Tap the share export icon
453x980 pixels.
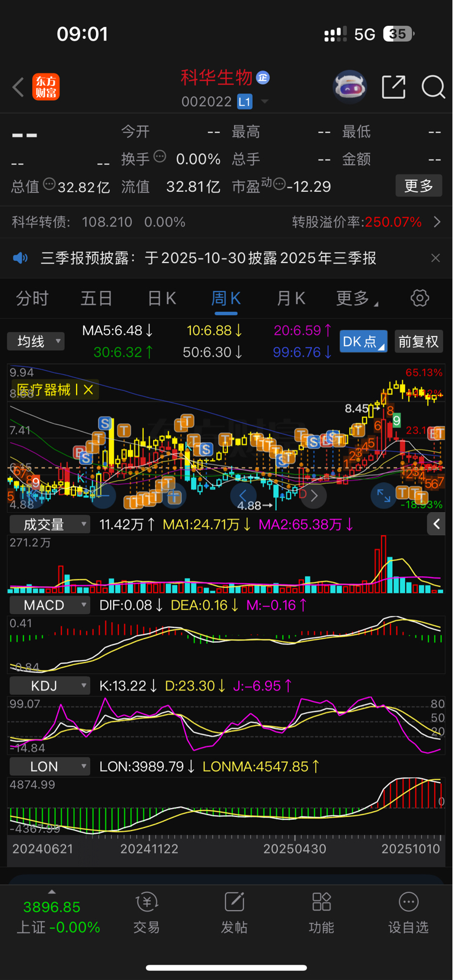click(x=394, y=87)
